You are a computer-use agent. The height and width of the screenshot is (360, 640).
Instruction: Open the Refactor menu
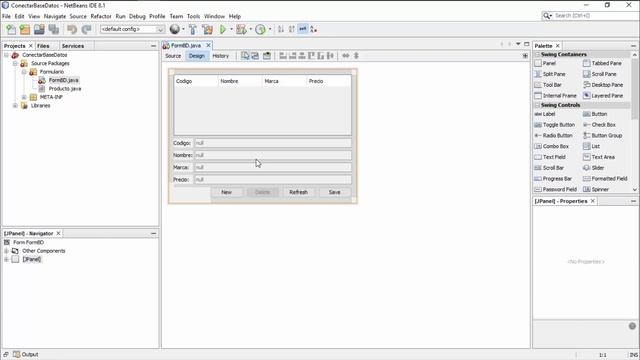(101, 16)
